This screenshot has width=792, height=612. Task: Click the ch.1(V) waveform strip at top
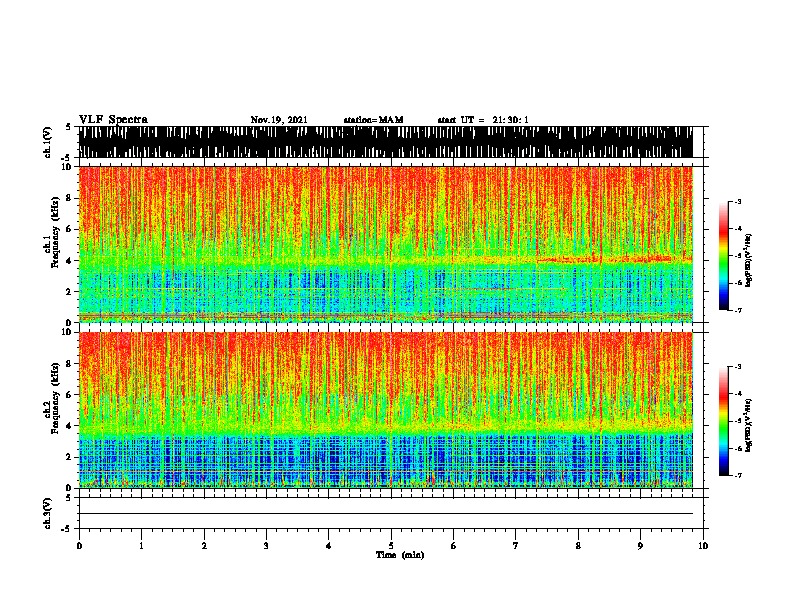coord(386,142)
